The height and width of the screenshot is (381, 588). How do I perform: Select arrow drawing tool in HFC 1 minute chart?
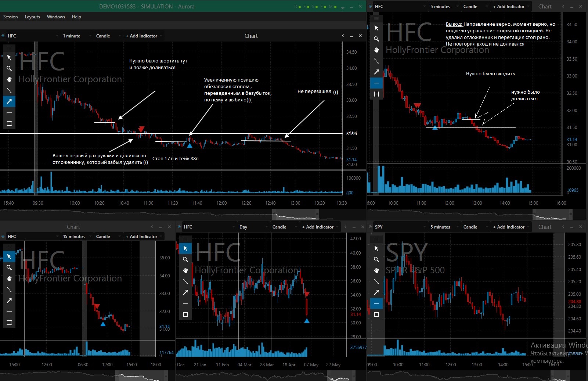[9, 101]
